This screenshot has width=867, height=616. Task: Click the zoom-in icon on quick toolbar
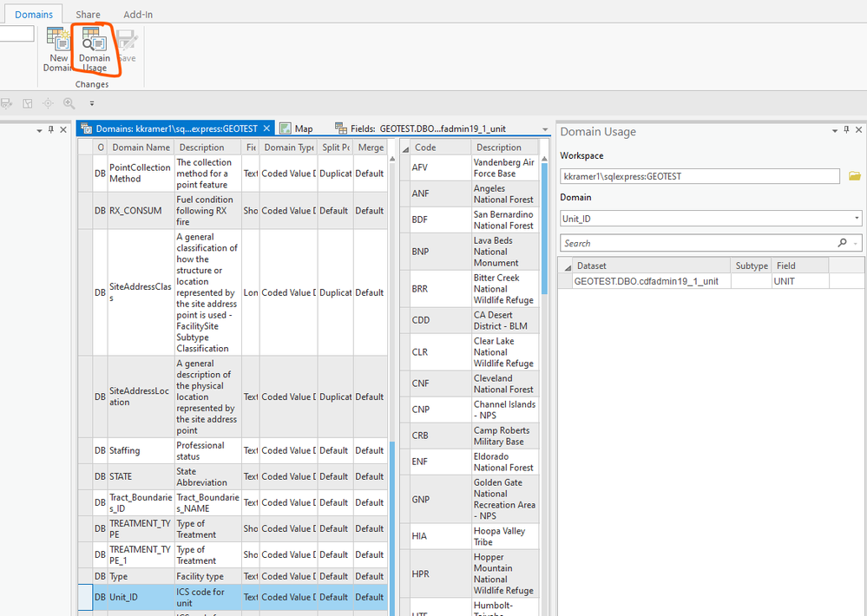pos(69,103)
